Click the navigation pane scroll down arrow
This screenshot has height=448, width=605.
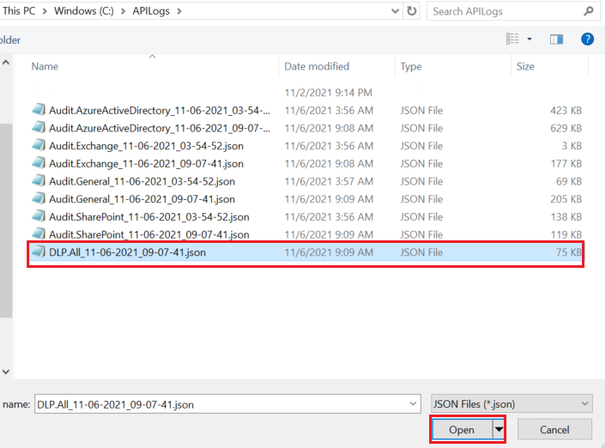point(6,372)
